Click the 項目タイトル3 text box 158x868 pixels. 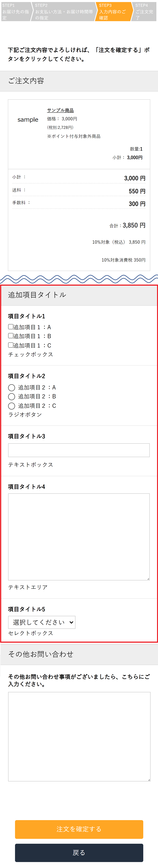coord(79,450)
